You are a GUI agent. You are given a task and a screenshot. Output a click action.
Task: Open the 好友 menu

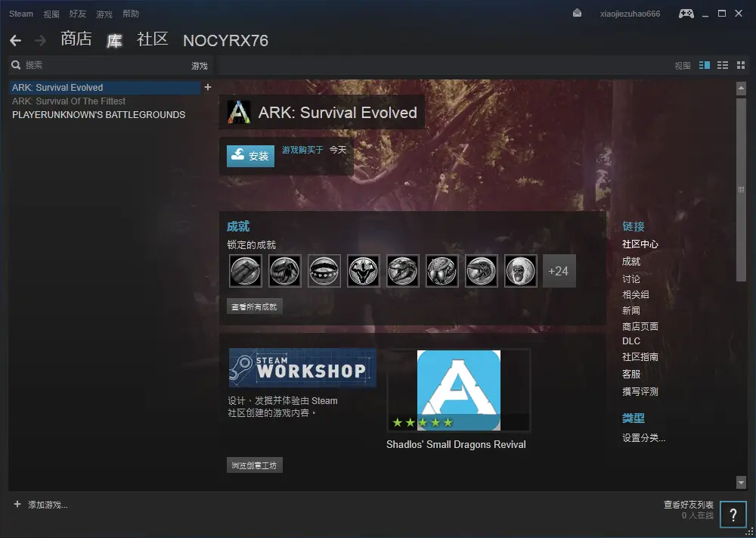pos(78,14)
